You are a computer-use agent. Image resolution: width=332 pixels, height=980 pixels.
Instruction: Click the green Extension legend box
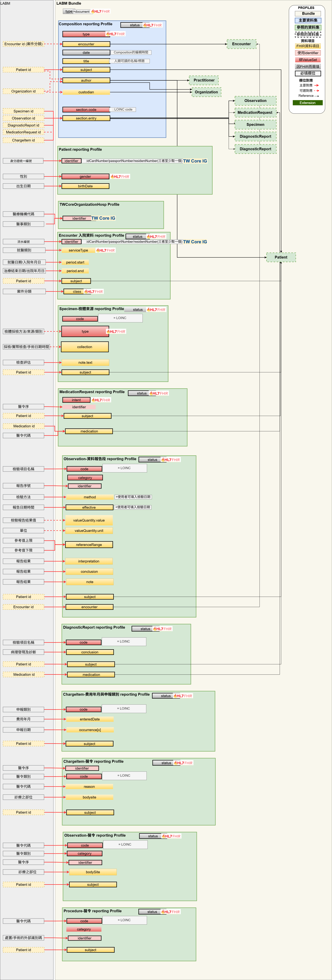tap(308, 103)
